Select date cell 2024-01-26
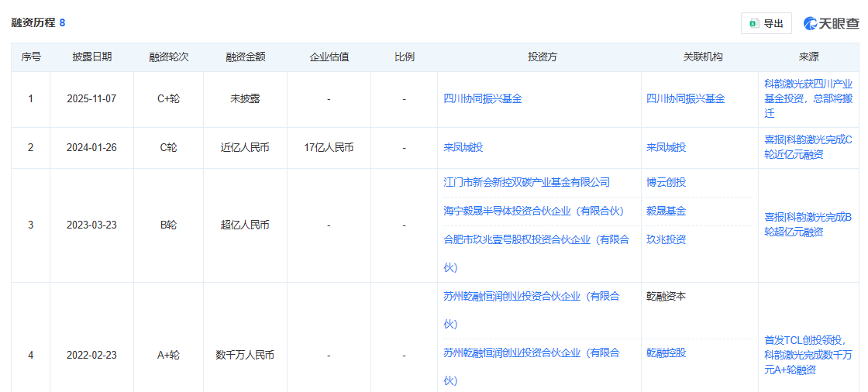This screenshot has width=868, height=392. tap(92, 148)
